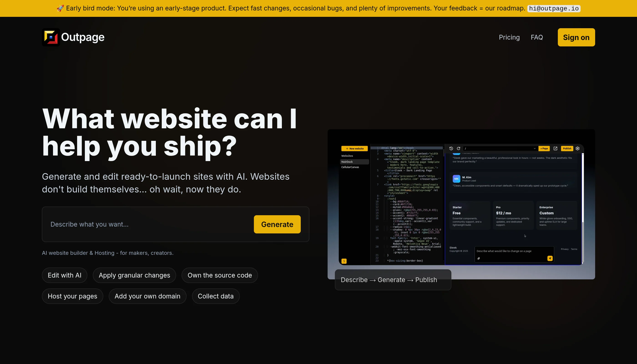The height and width of the screenshot is (364, 637).
Task: Click the hi@outpage.io email link
Action: tap(554, 8)
